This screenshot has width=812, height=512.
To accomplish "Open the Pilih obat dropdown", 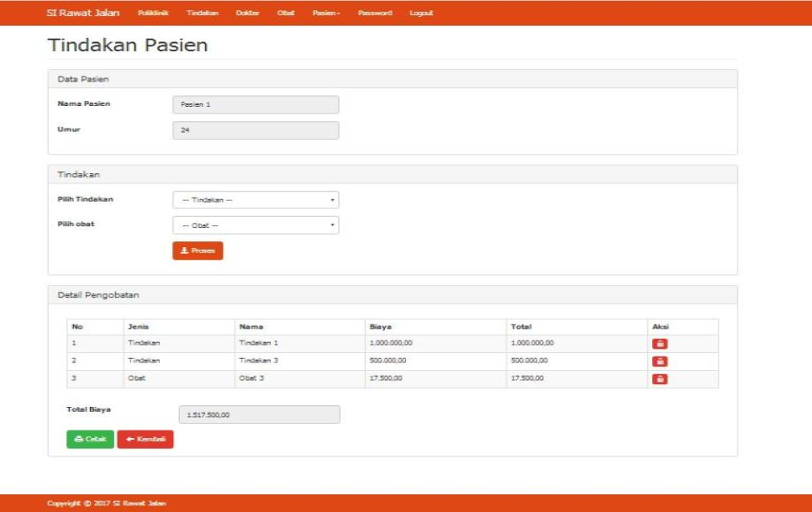I will (x=256, y=225).
